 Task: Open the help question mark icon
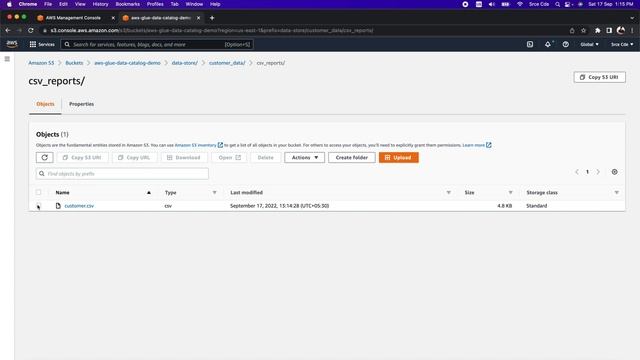566,44
